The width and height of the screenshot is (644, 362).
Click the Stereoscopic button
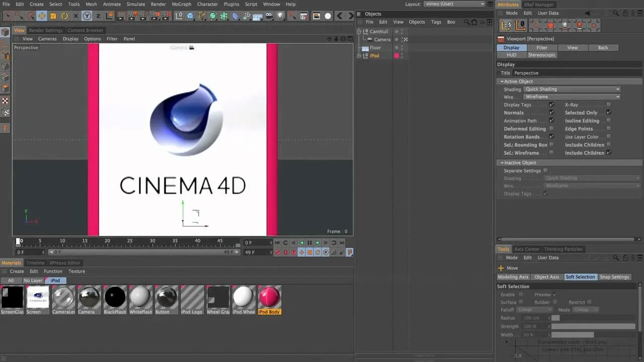(x=542, y=55)
